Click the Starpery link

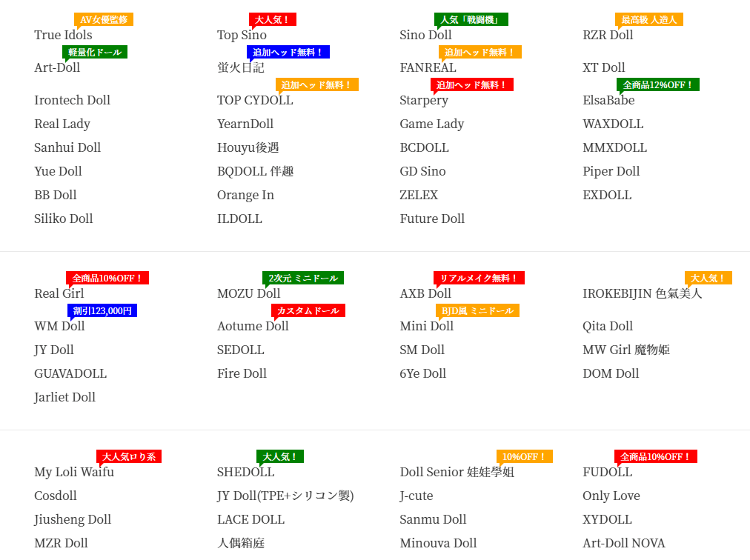pos(423,100)
